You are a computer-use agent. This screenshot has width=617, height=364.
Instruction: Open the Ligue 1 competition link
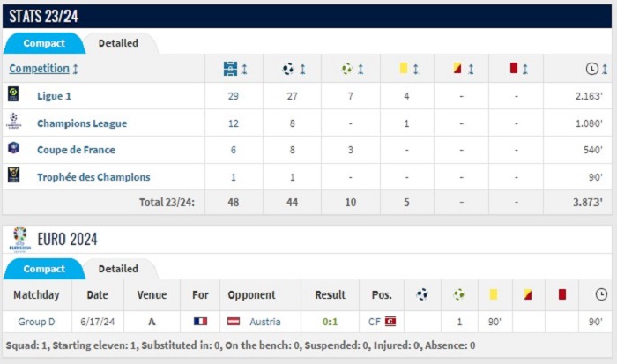pos(54,96)
